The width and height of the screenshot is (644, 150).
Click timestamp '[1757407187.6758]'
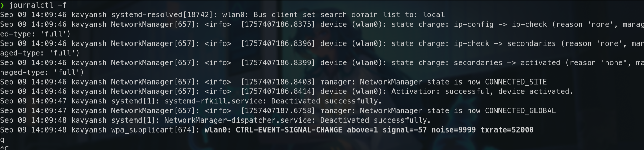tap(278, 111)
